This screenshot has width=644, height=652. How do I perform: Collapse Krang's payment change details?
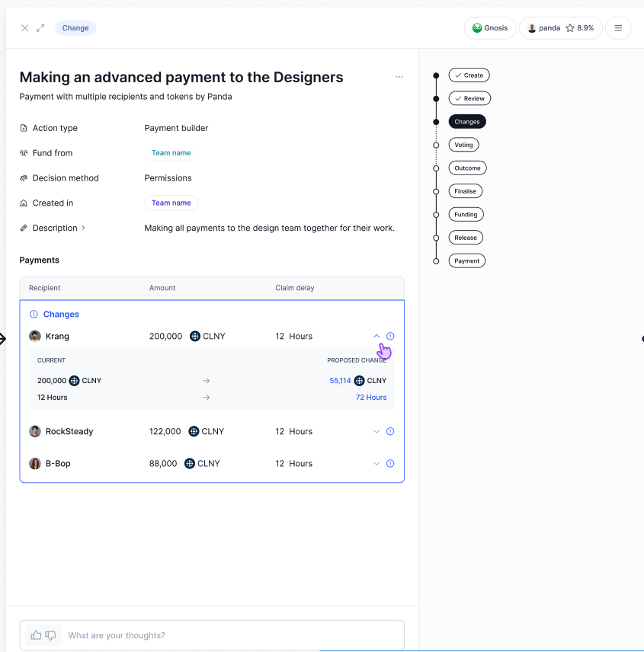[376, 336]
